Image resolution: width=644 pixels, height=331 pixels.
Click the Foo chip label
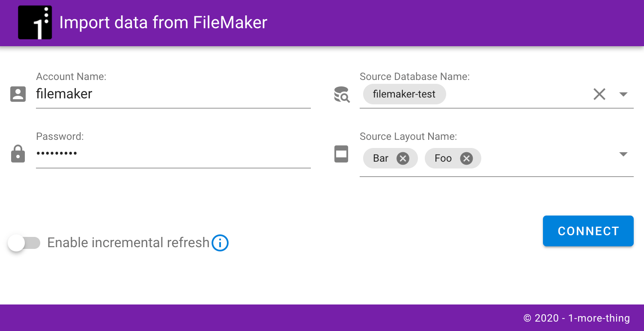pos(443,159)
